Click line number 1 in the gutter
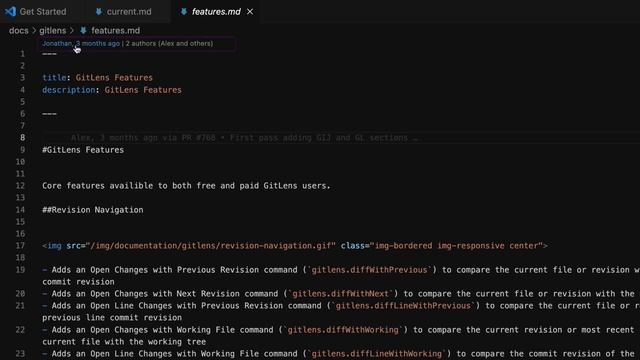Viewport: 640px width, 360px height. (x=22, y=53)
